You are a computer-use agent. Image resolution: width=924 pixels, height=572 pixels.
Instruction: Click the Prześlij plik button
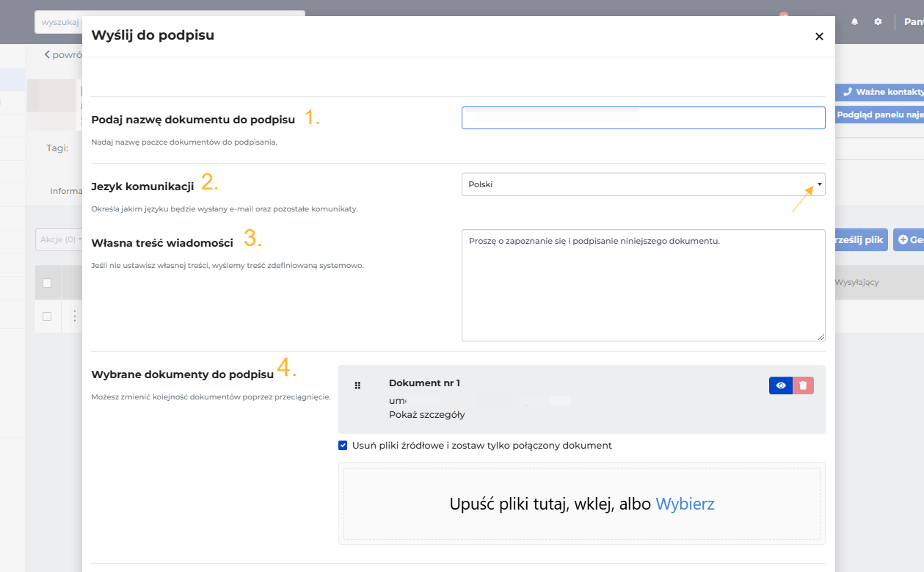[862, 239]
